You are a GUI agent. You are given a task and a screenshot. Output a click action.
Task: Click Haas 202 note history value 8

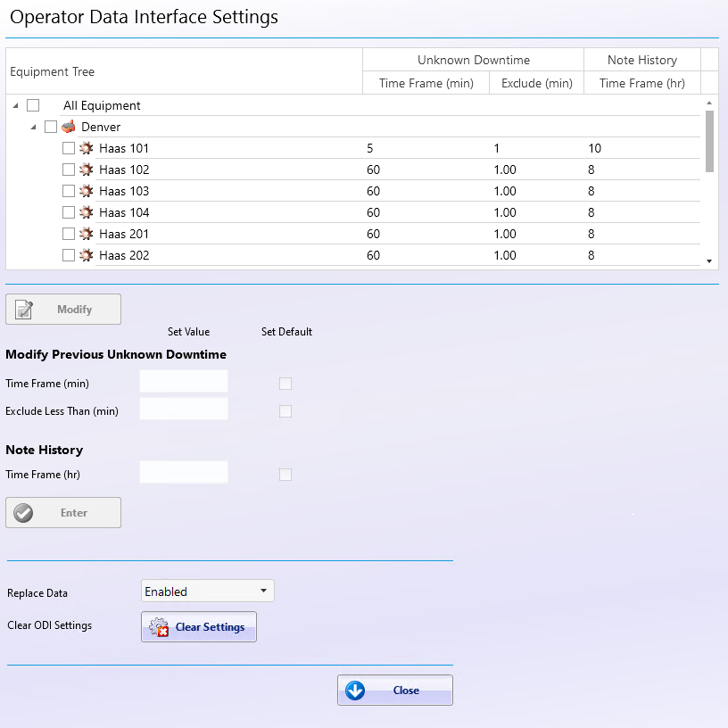[591, 255]
